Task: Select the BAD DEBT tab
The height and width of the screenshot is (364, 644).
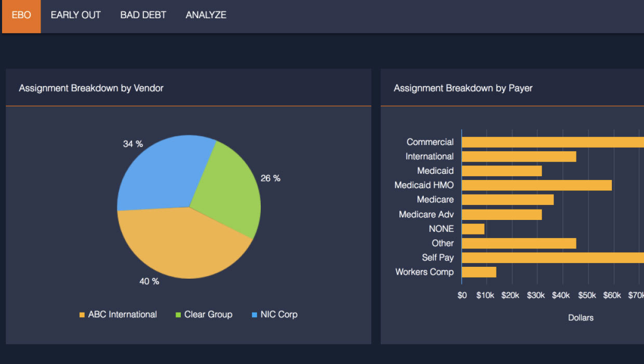Action: 143,16
